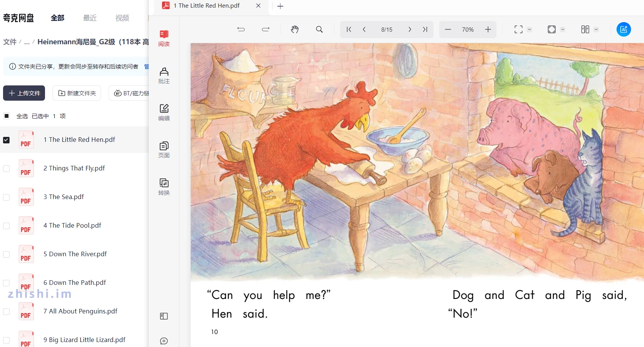The height and width of the screenshot is (347, 644).
Task: Click the BT/磁力链 button
Action: (129, 93)
